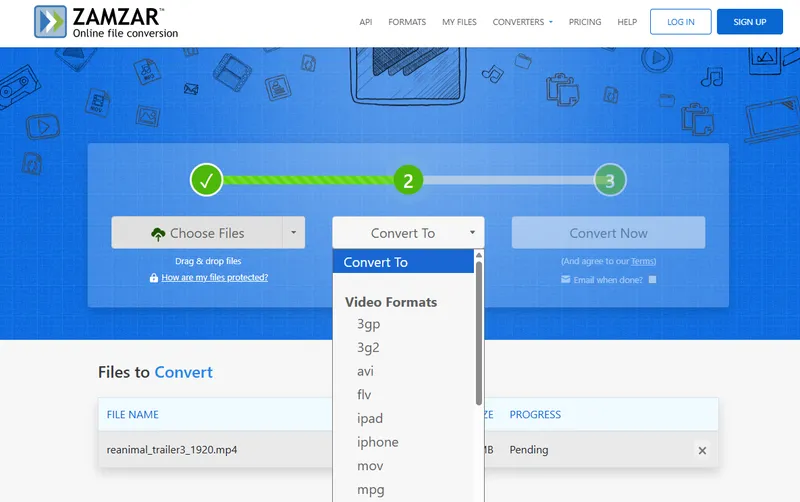Open the Terms link
800x502 pixels.
(x=642, y=261)
